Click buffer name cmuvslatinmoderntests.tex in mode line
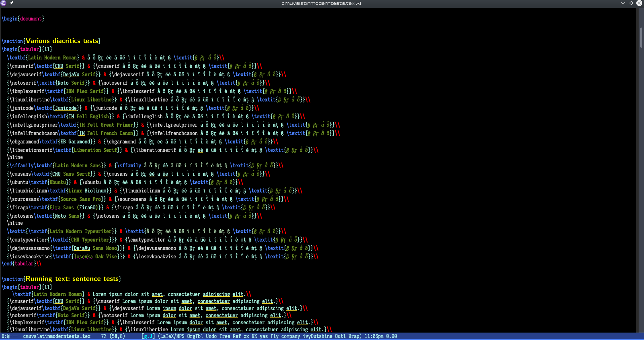This screenshot has width=644, height=340. 57,336
